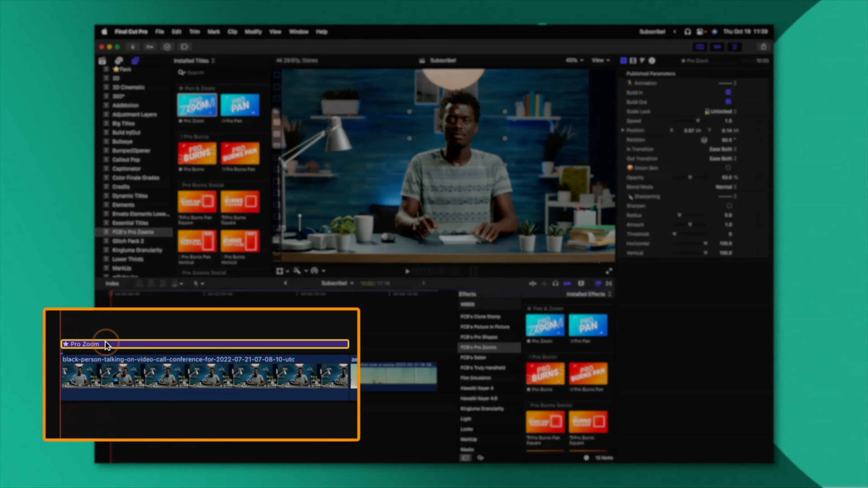Open the transitions browser bowtie icon
Viewport: 868px width, 488px height.
[609, 284]
